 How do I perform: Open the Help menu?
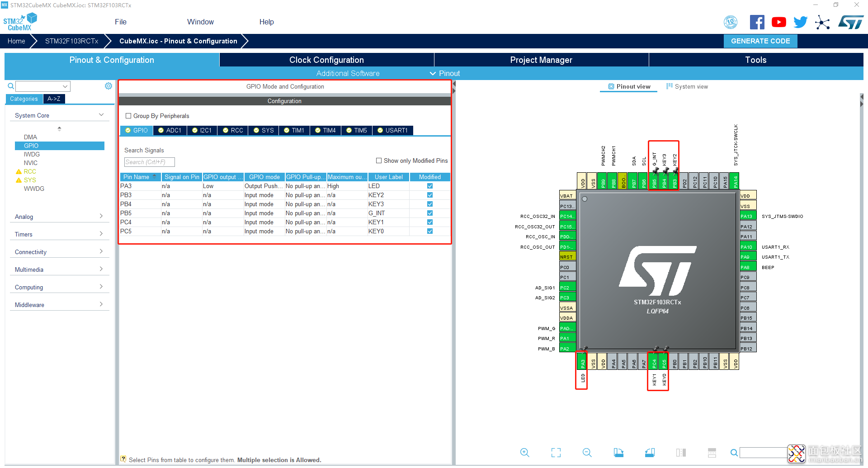(x=266, y=22)
